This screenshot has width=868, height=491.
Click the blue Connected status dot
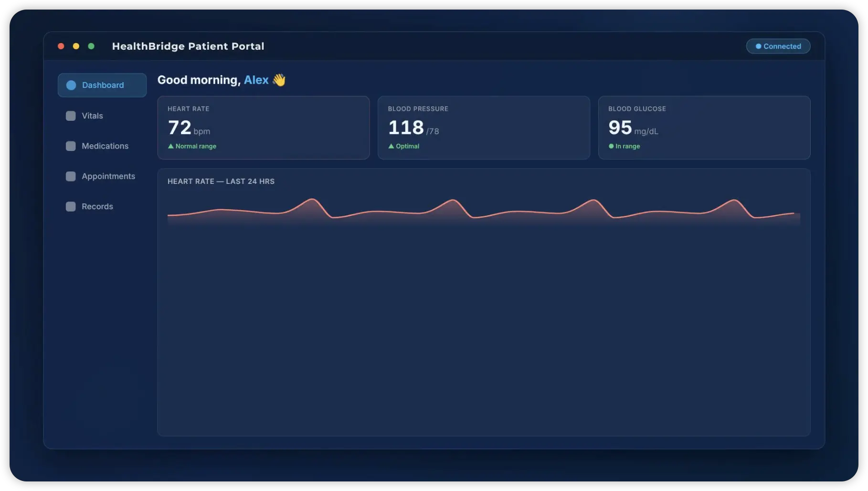[758, 46]
